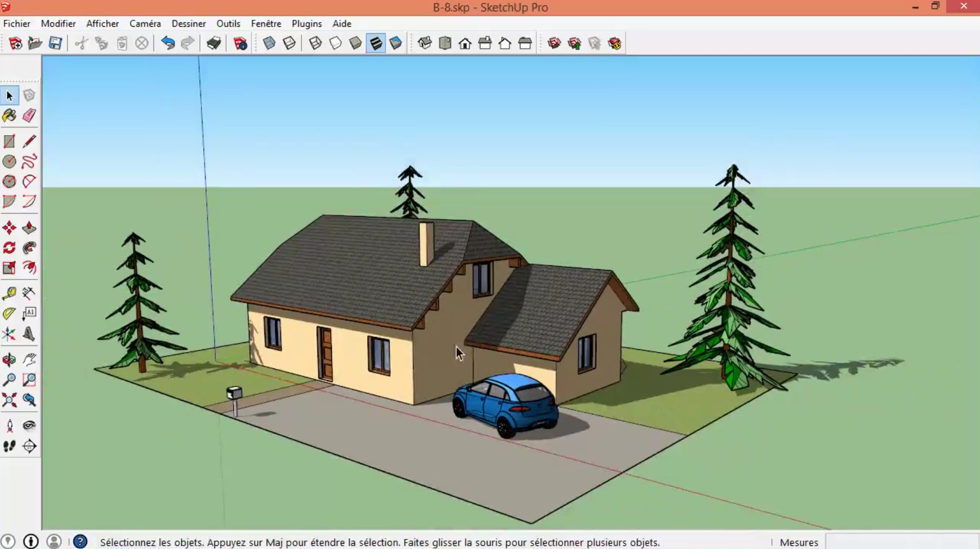Switch to X-ray face style

[x=270, y=43]
